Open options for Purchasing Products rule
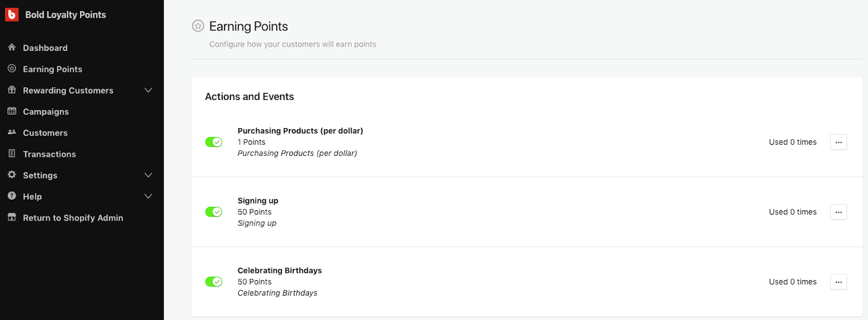 coord(839,142)
